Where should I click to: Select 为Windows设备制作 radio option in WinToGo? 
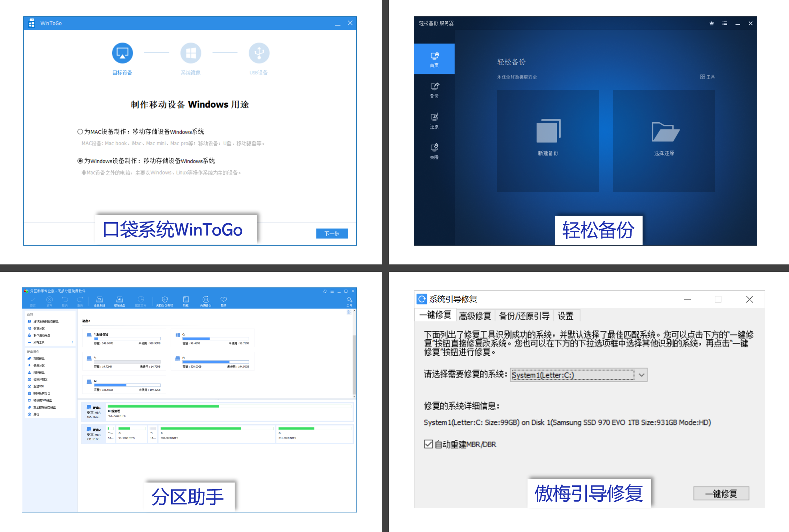click(80, 161)
